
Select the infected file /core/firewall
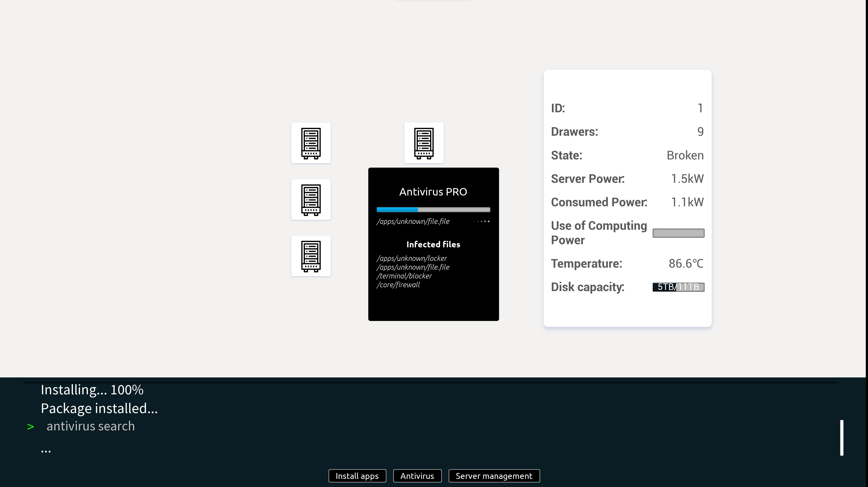coord(398,285)
